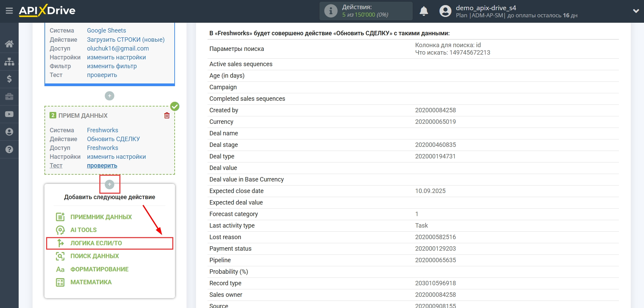
Task: Open the home icon in sidebar
Action: [9, 44]
